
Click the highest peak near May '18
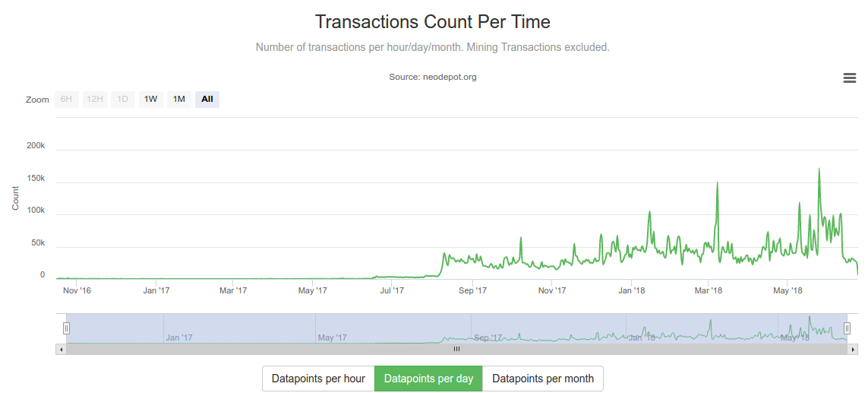[819, 170]
